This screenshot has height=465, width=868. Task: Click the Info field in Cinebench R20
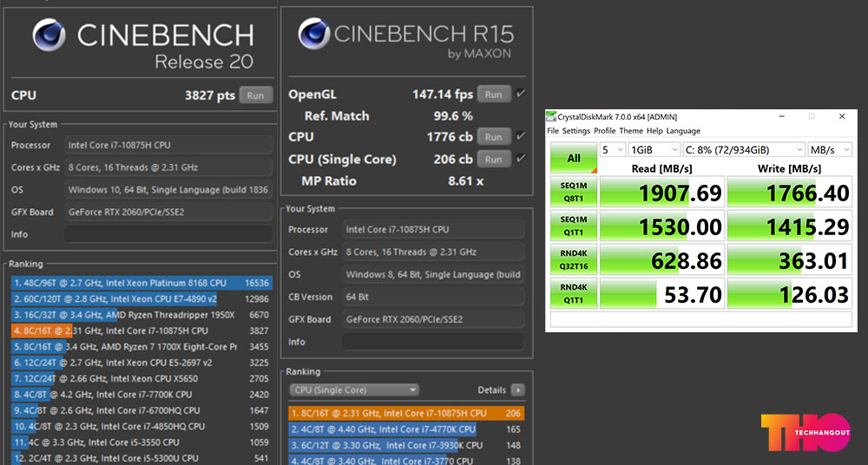[168, 234]
